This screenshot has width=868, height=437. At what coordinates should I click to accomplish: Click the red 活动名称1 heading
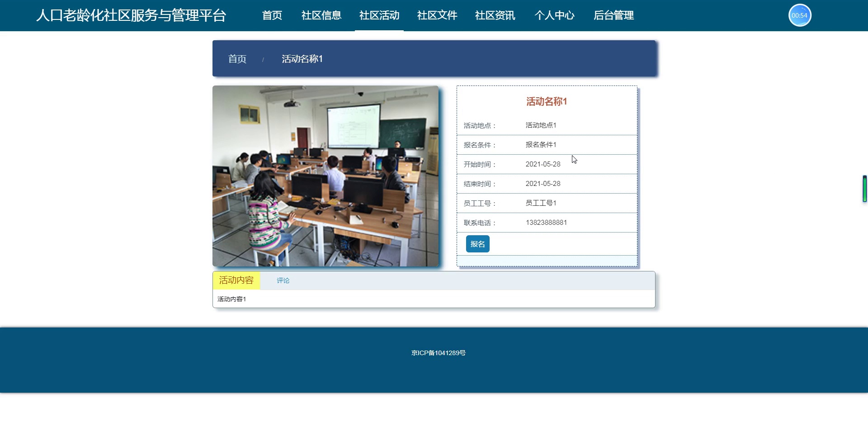547,101
